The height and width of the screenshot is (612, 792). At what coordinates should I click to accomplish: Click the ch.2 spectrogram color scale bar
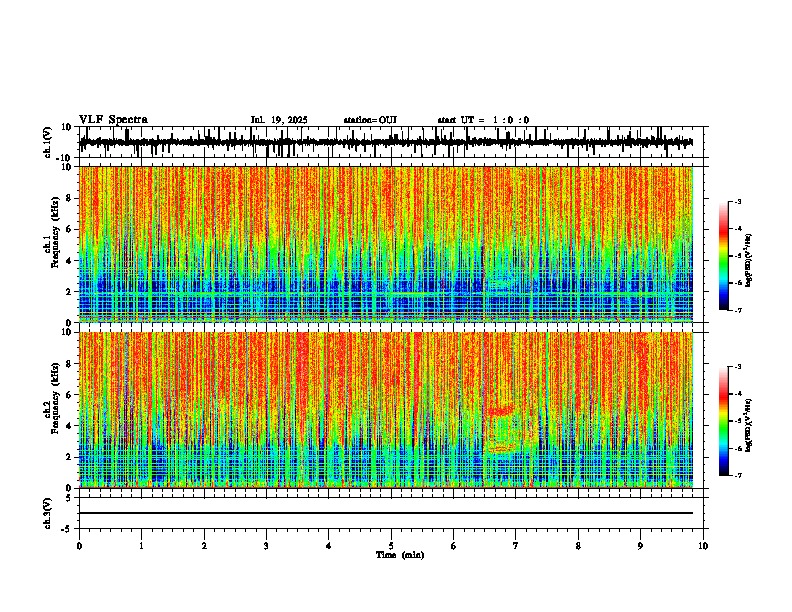724,421
